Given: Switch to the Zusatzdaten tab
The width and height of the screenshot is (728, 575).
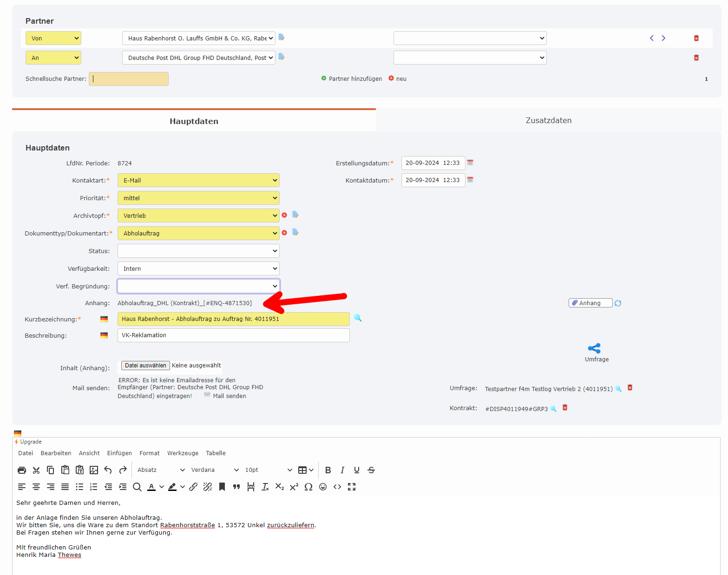Looking at the screenshot, I should tap(548, 120).
